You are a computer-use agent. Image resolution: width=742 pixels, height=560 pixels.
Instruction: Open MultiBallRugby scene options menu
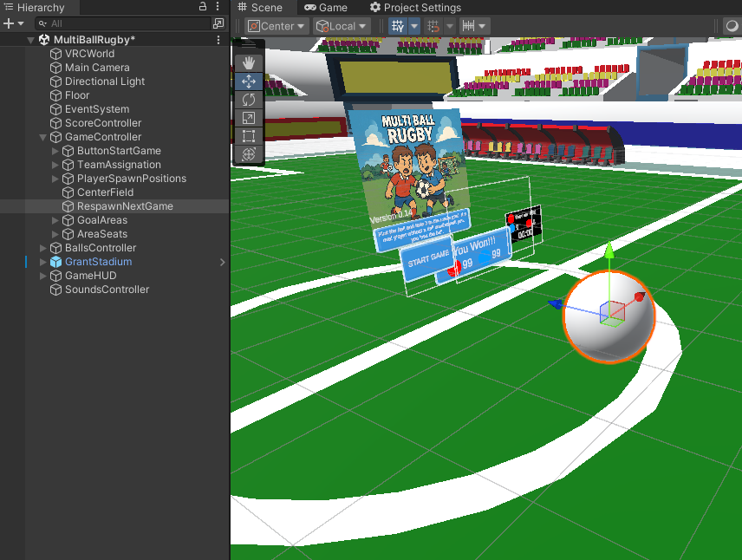pyautogui.click(x=218, y=40)
